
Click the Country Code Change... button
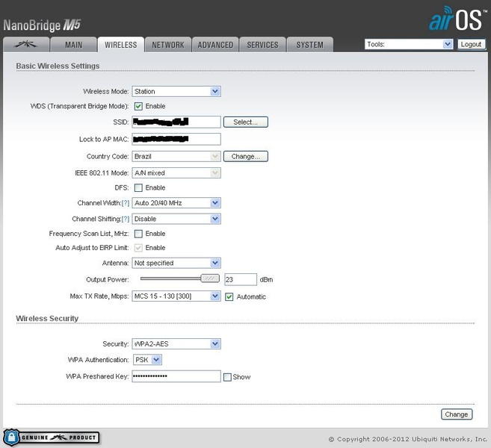click(x=245, y=156)
